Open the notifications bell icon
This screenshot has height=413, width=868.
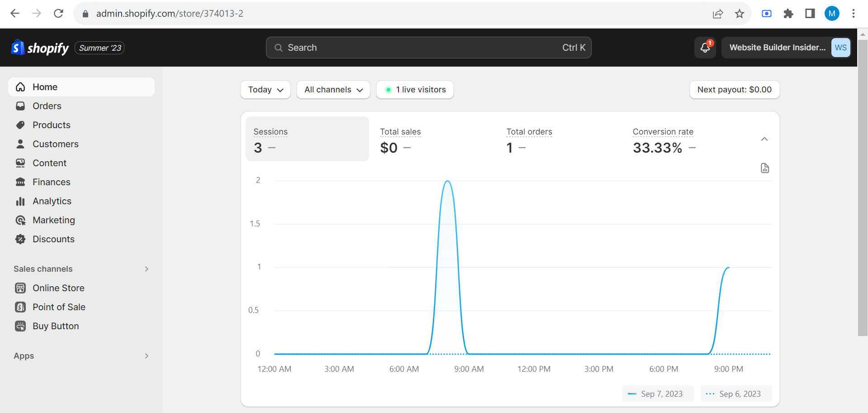pyautogui.click(x=705, y=48)
